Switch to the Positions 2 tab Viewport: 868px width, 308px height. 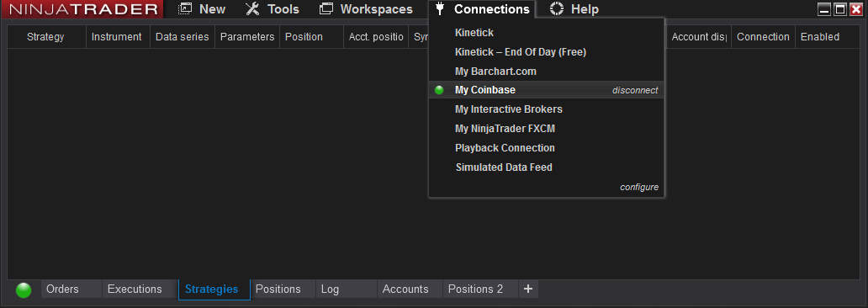click(x=480, y=289)
